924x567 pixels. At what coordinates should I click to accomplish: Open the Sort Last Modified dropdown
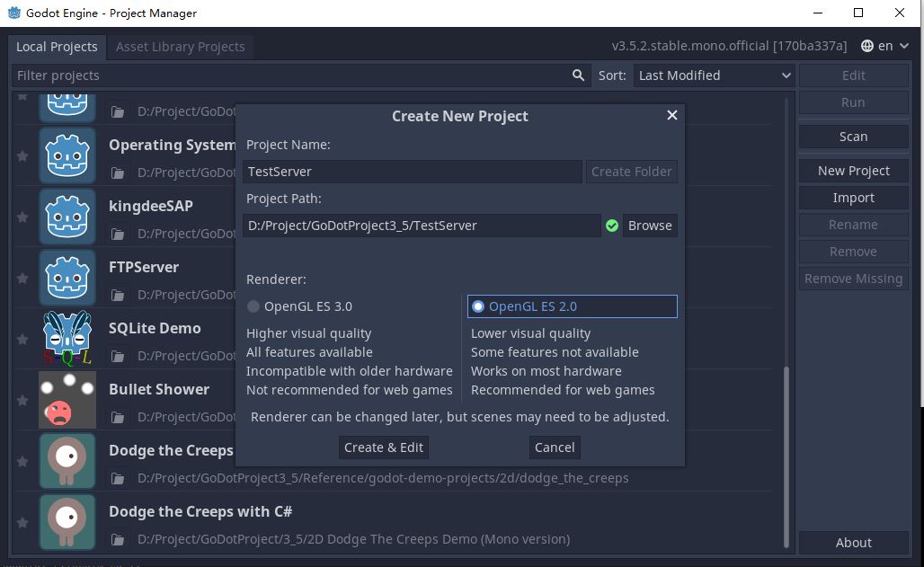pyautogui.click(x=715, y=75)
